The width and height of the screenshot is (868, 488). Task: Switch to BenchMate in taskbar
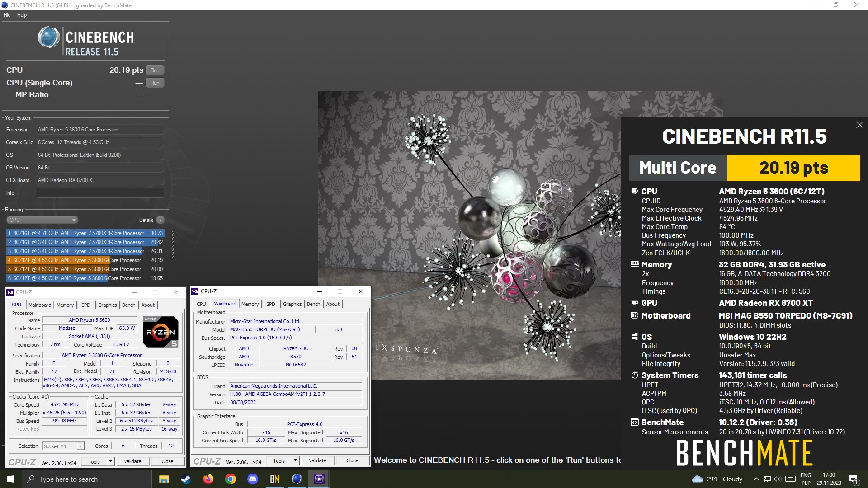[x=274, y=479]
